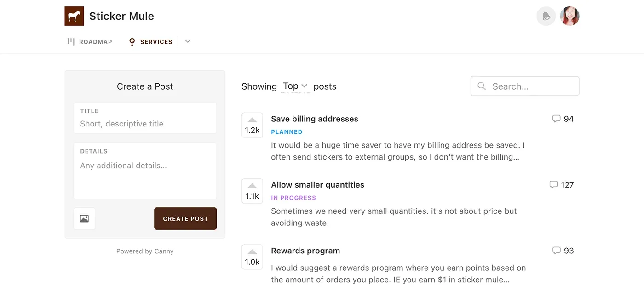Open notifications via the bell icon

(x=546, y=16)
